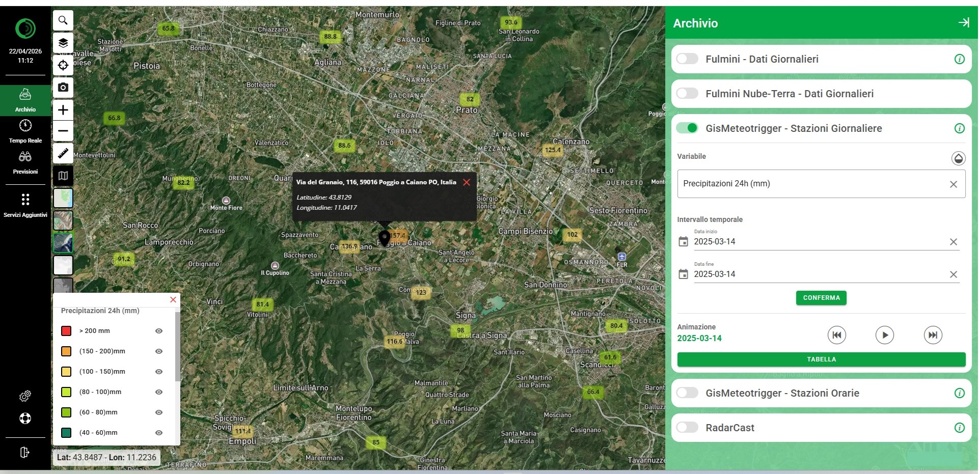This screenshot has height=474, width=980.
Task: Switch to Tempo Reale section
Action: point(25,131)
